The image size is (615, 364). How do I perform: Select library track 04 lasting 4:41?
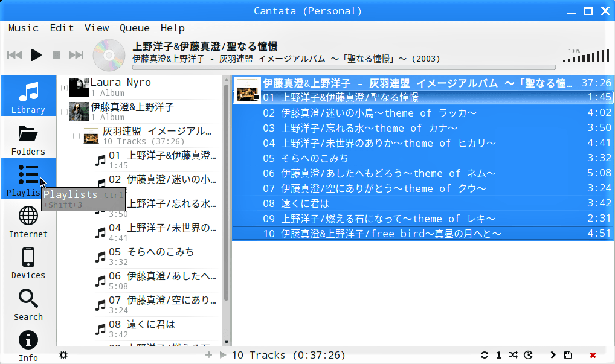click(157, 232)
